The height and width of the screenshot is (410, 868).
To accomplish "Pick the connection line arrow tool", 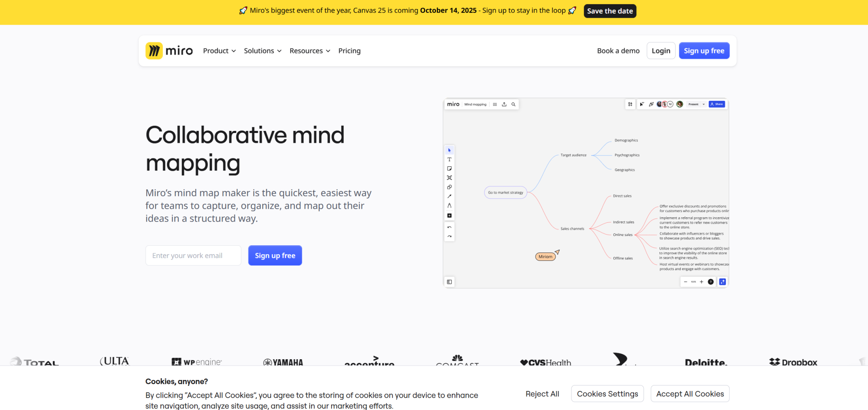I will (449, 197).
